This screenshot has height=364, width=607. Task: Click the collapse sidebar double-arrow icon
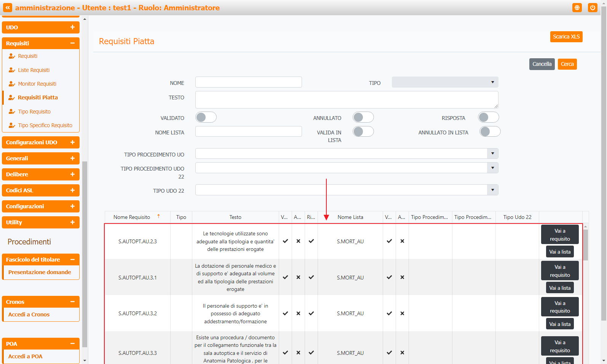click(x=8, y=8)
